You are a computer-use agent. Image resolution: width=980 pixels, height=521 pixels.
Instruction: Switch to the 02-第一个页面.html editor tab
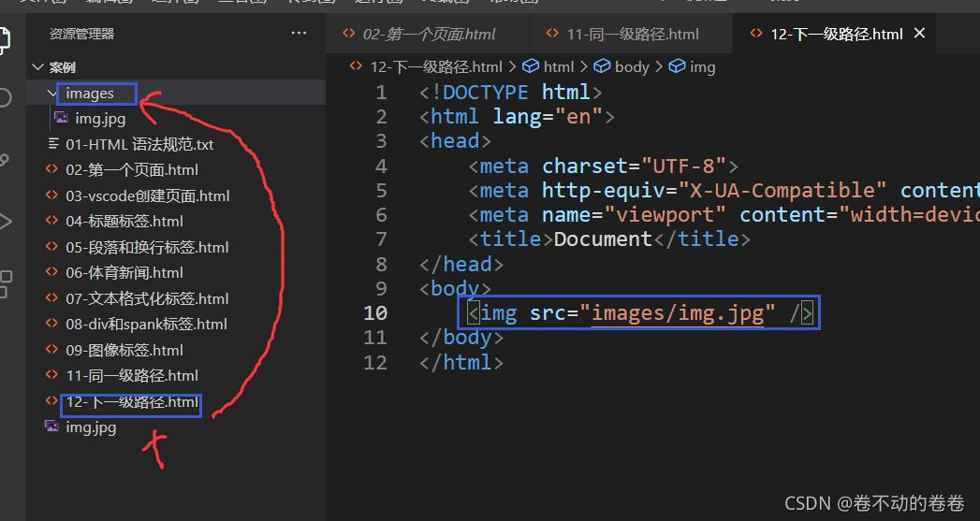click(x=429, y=34)
